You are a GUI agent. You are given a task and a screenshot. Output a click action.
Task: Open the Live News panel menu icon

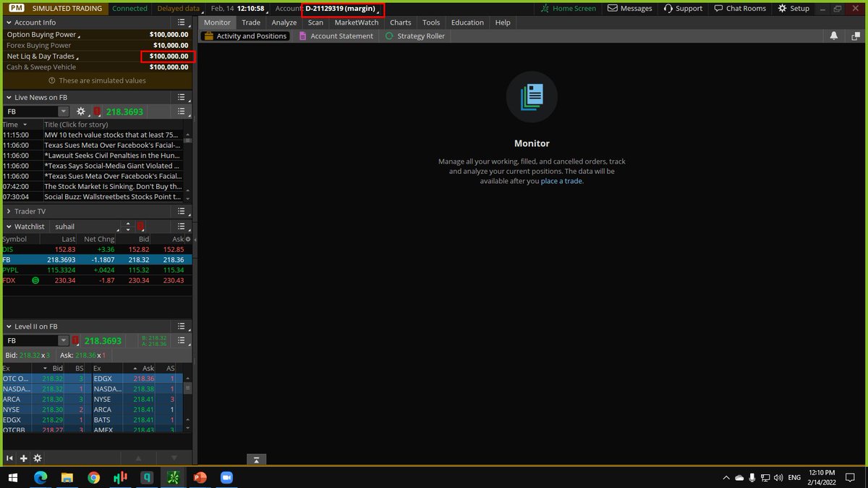tap(182, 97)
